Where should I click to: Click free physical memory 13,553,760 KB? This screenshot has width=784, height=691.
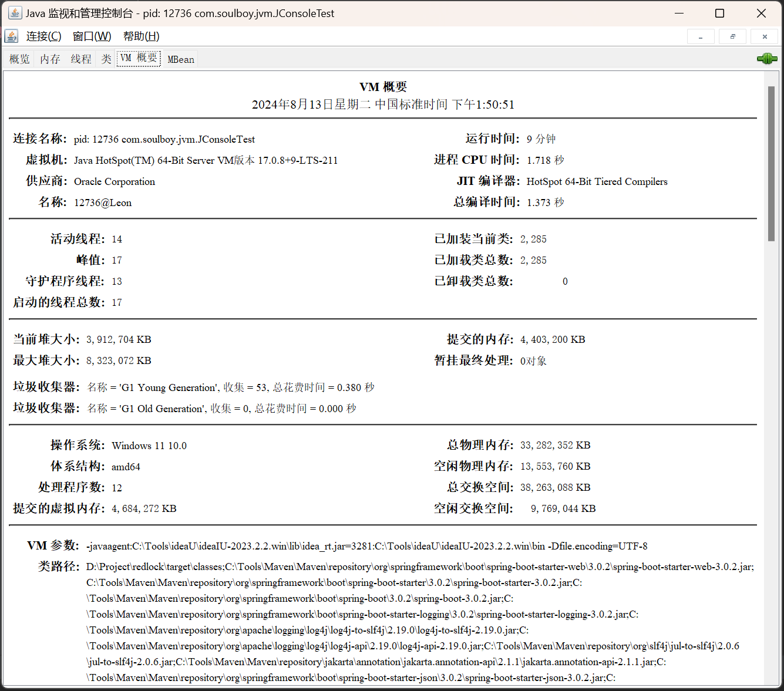pyautogui.click(x=555, y=466)
